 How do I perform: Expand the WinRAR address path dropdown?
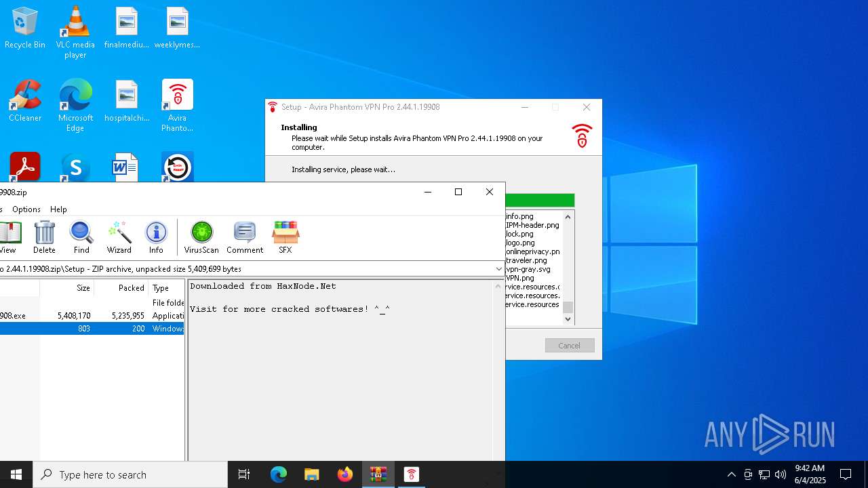tap(499, 269)
